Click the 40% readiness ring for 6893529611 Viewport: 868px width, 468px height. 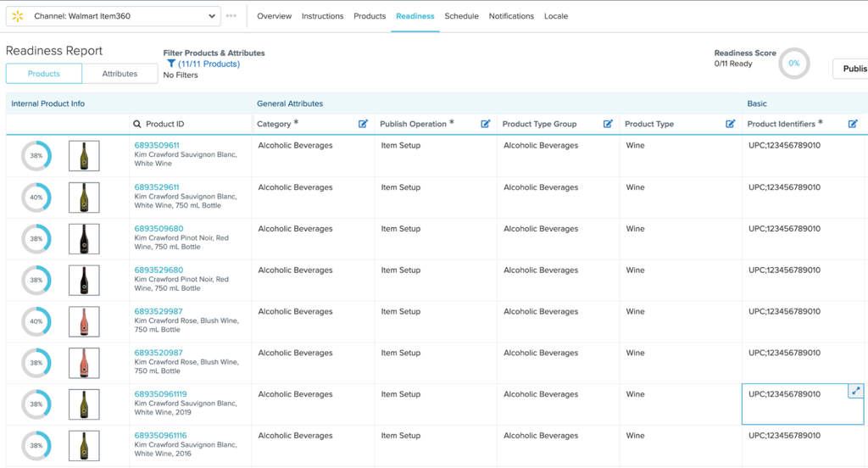tap(36, 198)
